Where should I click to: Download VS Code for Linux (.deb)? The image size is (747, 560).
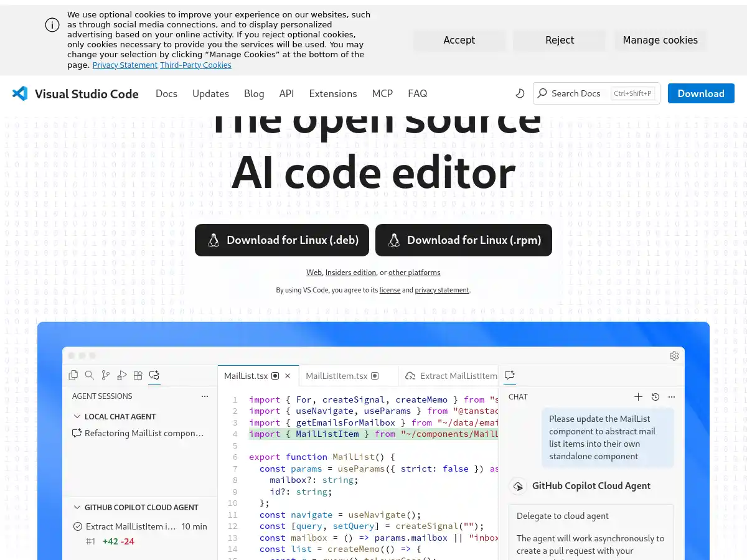click(281, 240)
